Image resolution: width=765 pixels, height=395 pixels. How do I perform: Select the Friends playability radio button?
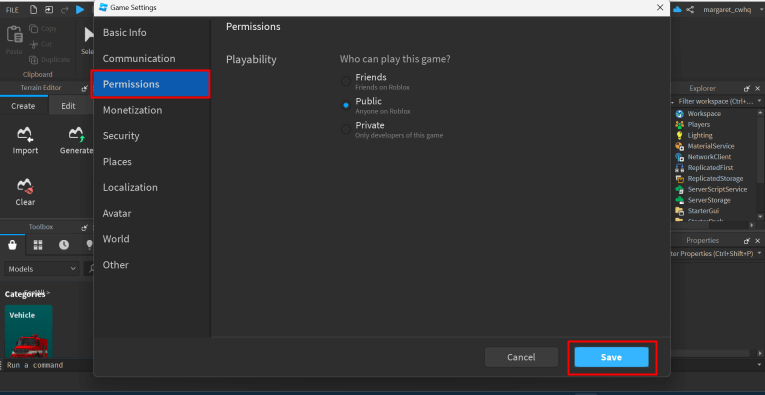345,81
